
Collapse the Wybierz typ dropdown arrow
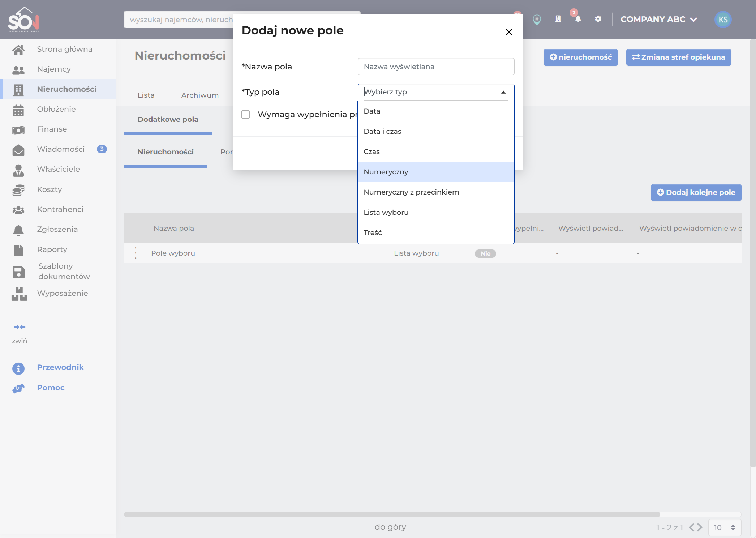click(x=503, y=92)
